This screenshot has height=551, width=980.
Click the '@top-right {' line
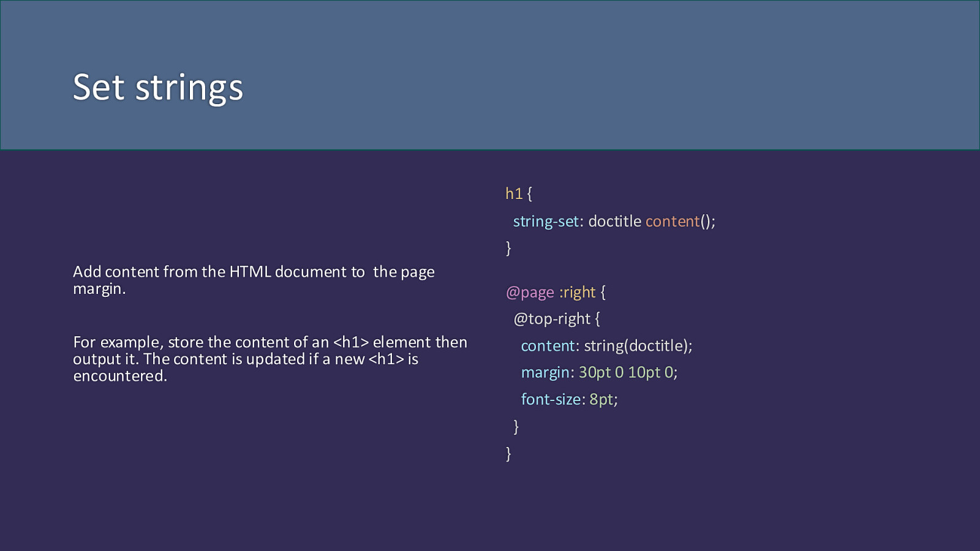coord(557,319)
